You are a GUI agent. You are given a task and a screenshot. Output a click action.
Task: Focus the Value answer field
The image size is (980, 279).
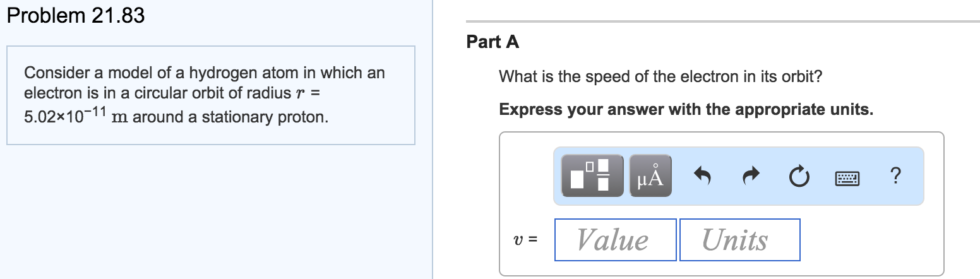(x=615, y=240)
